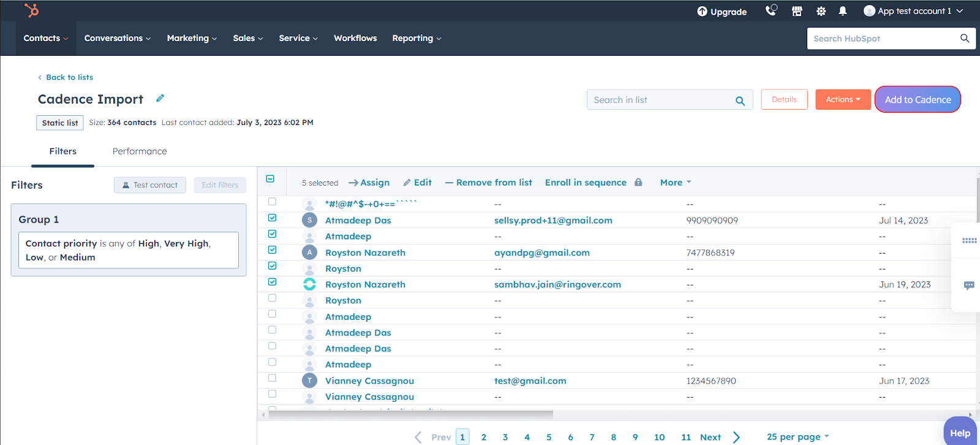980x445 pixels.
Task: Click the Upgrade arrow icon
Action: point(702,11)
